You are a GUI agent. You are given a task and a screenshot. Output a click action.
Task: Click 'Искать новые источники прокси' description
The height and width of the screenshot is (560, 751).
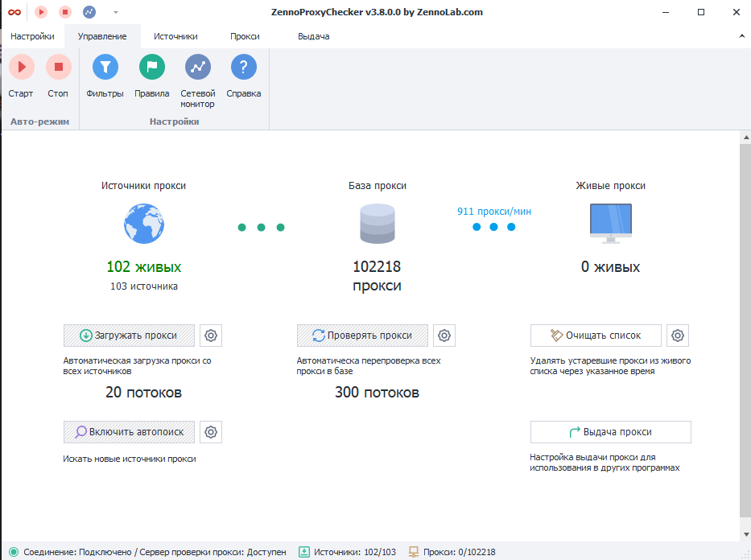pyautogui.click(x=130, y=459)
